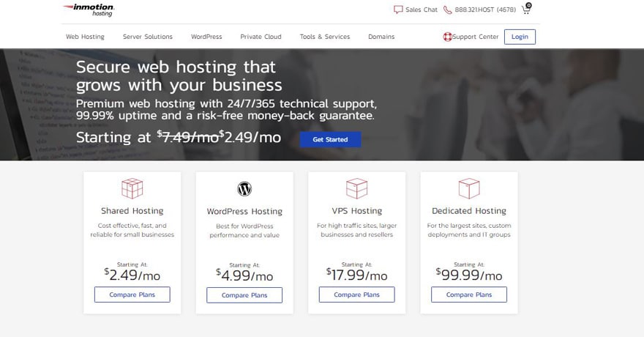Viewport: 644px width, 337px height.
Task: Open the Tools & Services menu
Action: [x=325, y=37]
